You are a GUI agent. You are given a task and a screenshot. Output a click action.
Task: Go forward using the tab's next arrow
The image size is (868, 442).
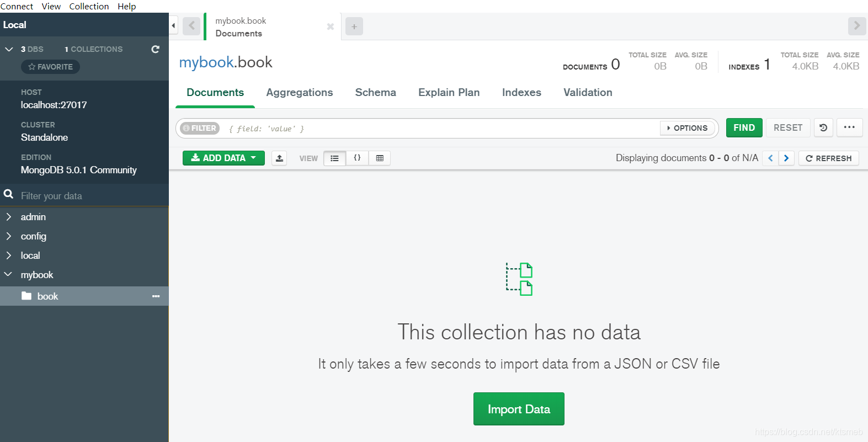pos(857,26)
